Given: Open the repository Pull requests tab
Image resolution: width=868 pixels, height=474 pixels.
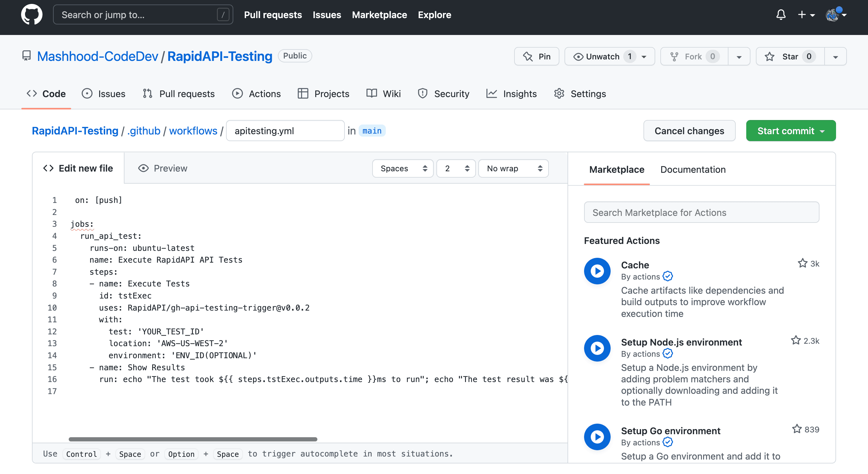Looking at the screenshot, I should [179, 94].
